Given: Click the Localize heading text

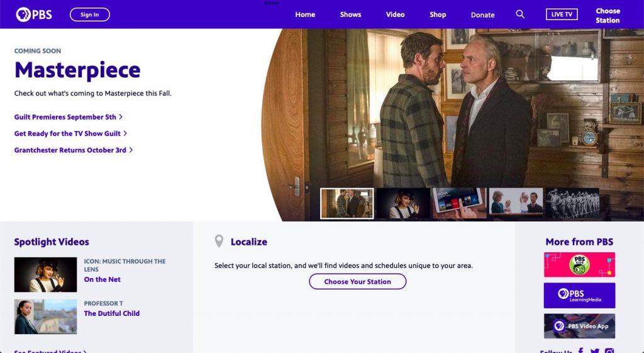Looking at the screenshot, I should [249, 242].
